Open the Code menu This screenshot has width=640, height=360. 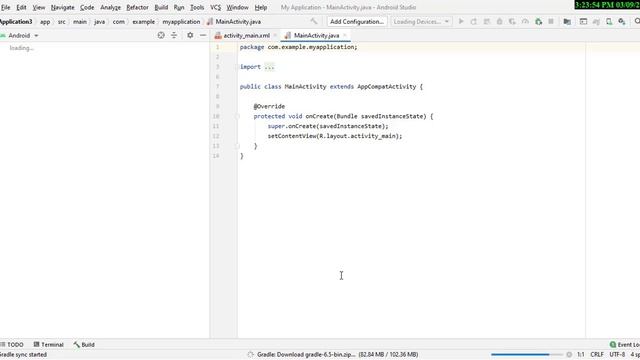(87, 7)
